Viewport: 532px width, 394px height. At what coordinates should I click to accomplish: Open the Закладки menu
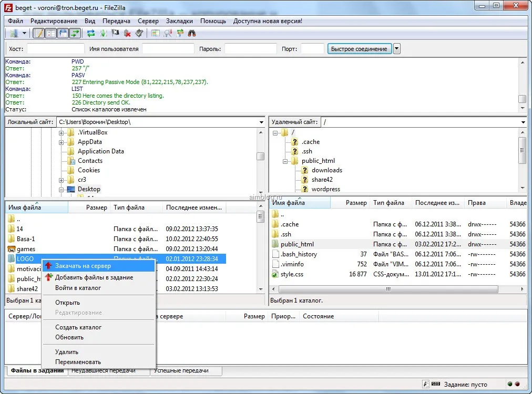(179, 21)
